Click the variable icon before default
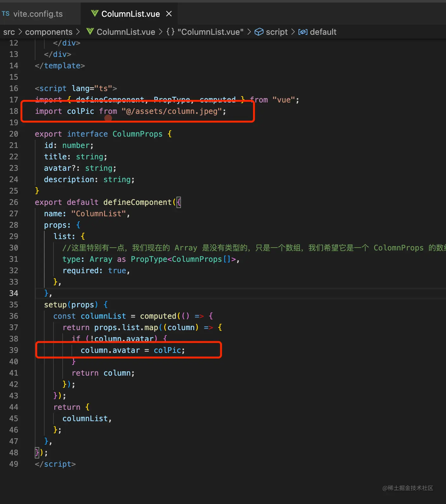 [x=303, y=32]
